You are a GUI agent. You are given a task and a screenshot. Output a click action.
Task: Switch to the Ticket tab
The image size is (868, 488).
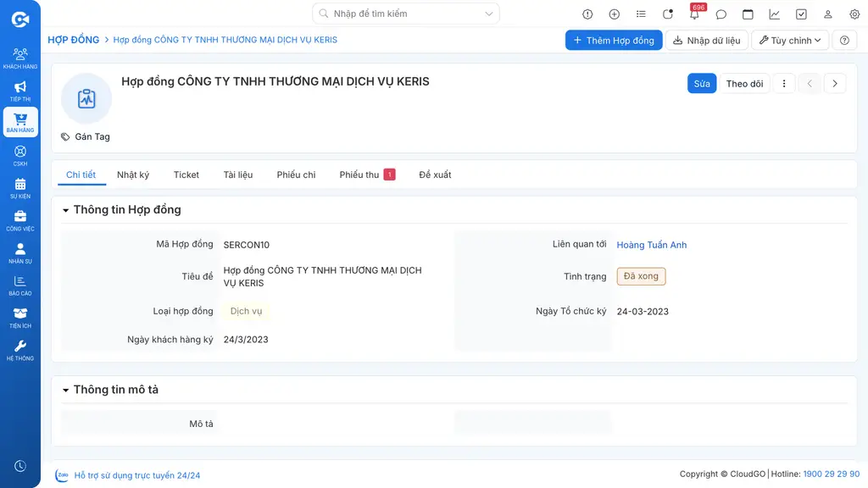[x=186, y=175]
